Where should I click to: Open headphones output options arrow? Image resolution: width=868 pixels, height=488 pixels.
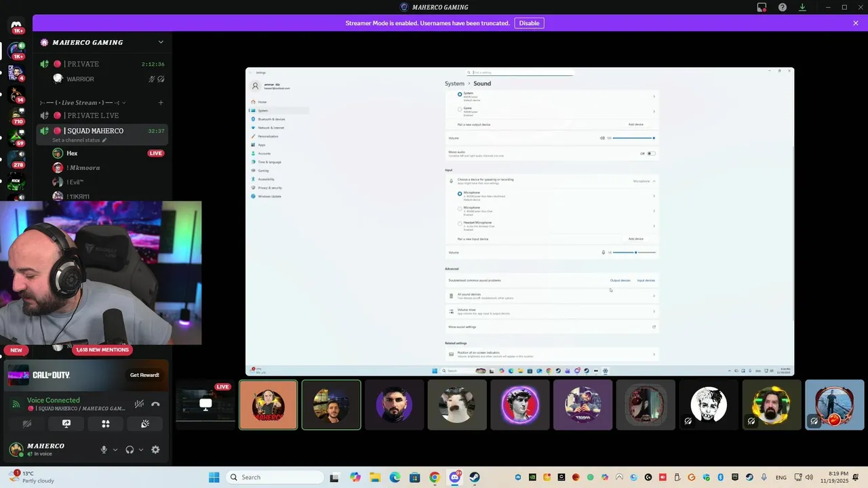pyautogui.click(x=141, y=449)
